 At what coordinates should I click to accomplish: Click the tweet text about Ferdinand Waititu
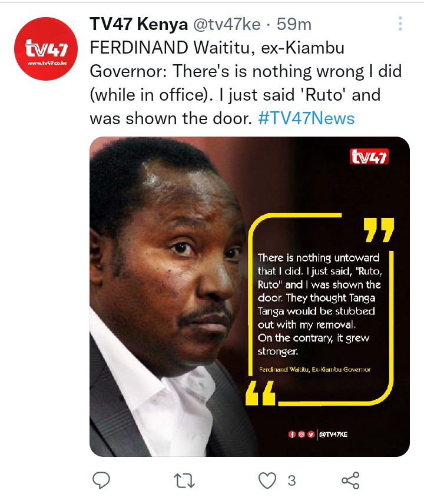coord(246,83)
